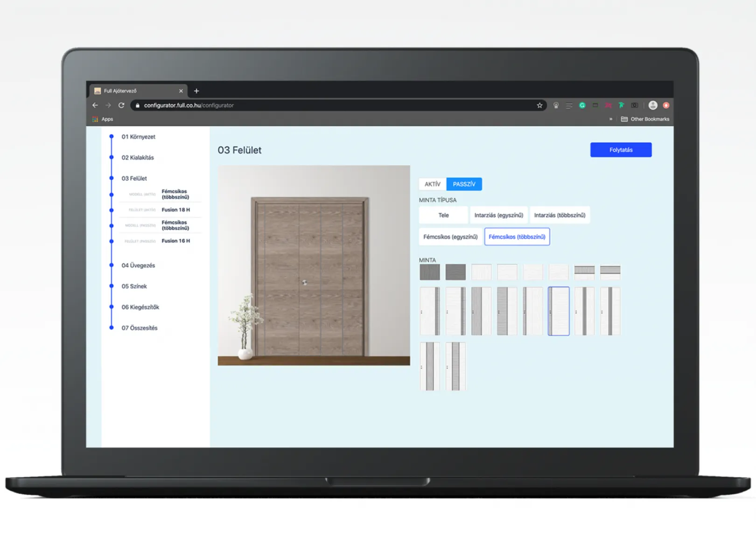The height and width of the screenshot is (536, 756).
Task: Switch to the AKTÍV door leaf
Action: [433, 184]
